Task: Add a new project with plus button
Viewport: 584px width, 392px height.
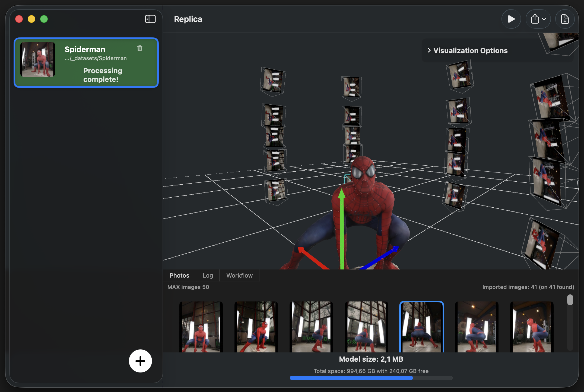Action: [140, 361]
